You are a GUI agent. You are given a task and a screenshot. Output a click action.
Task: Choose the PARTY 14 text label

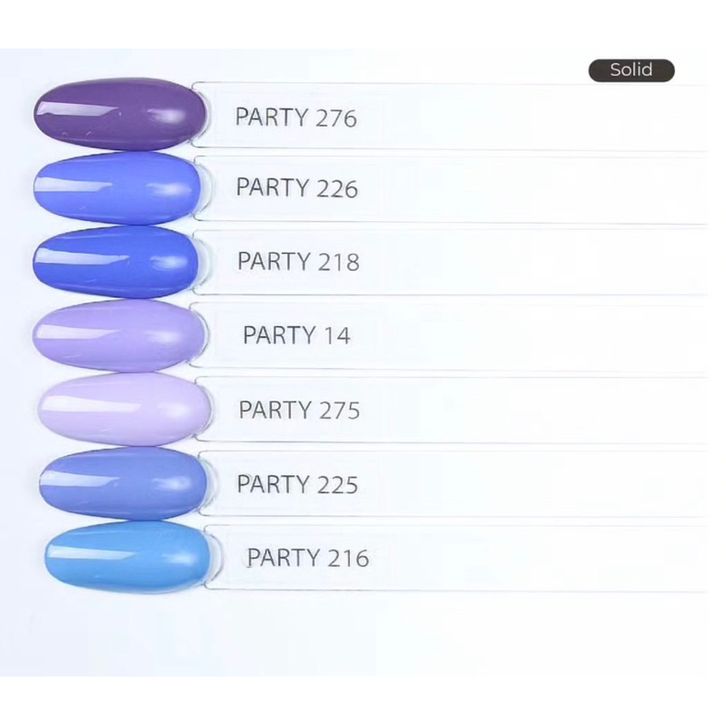coord(297,335)
